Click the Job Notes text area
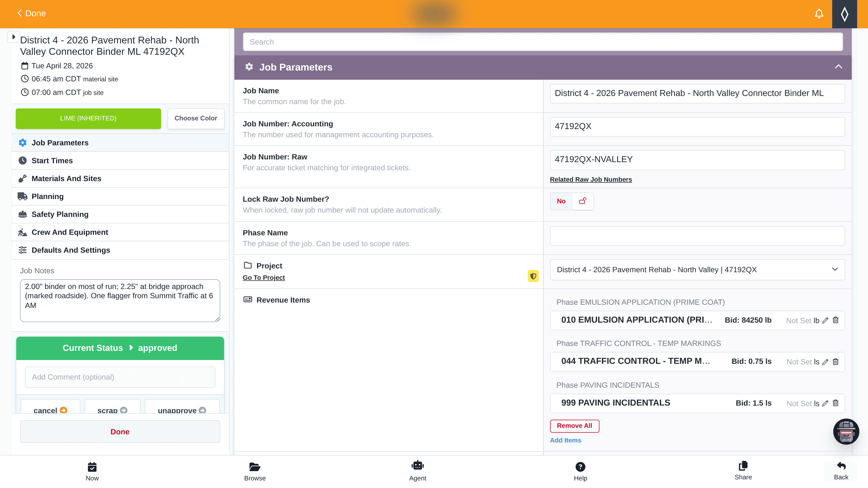Screen dimensions: 868x488 pos(120,301)
